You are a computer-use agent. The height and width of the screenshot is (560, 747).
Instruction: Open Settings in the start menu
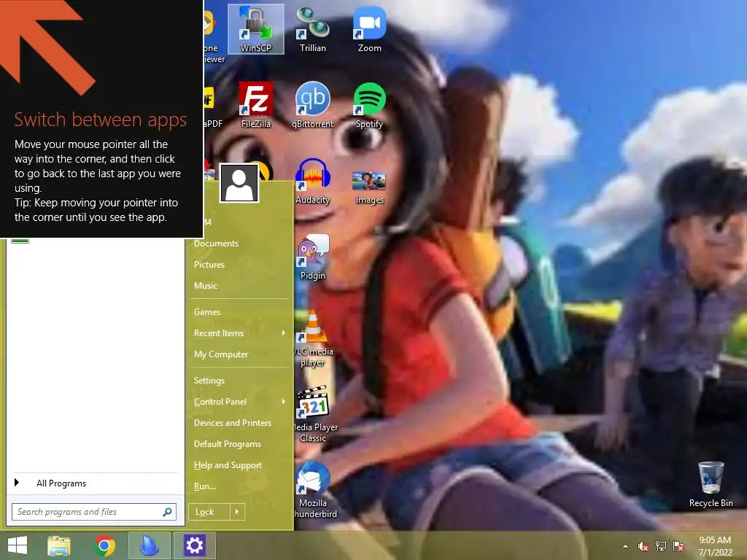[209, 381]
